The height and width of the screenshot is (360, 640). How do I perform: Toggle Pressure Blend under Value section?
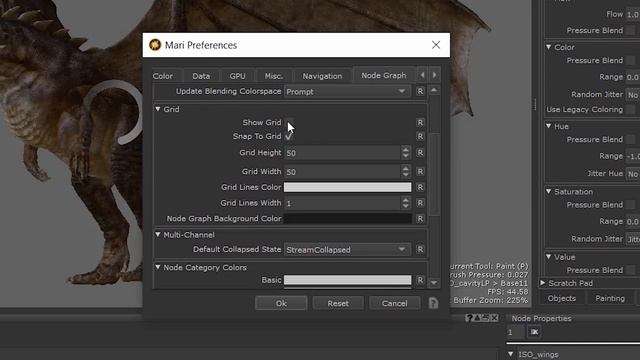click(631, 270)
